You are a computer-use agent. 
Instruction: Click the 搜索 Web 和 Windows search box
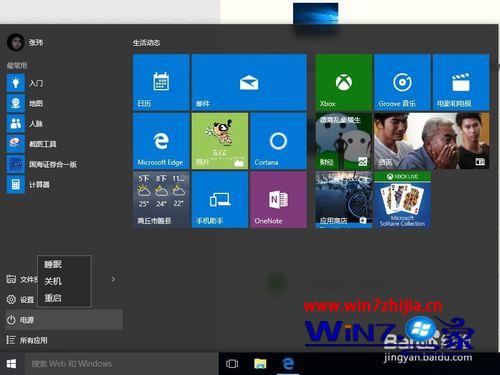(x=122, y=364)
